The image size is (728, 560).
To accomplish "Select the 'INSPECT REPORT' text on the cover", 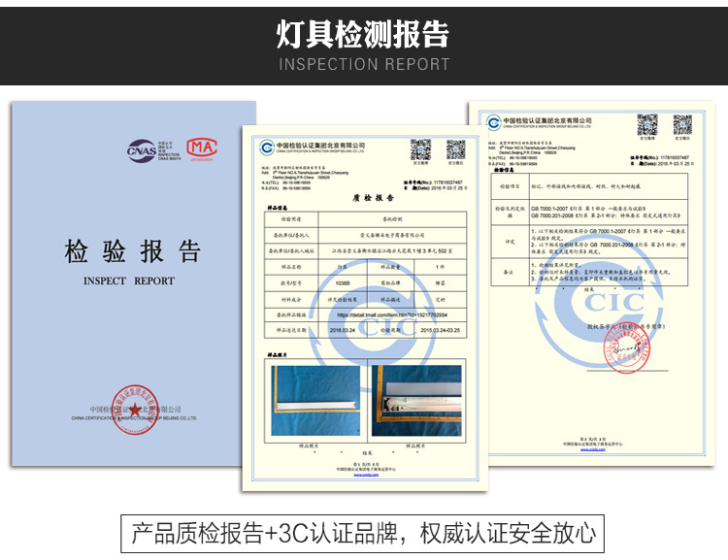I will (x=129, y=280).
